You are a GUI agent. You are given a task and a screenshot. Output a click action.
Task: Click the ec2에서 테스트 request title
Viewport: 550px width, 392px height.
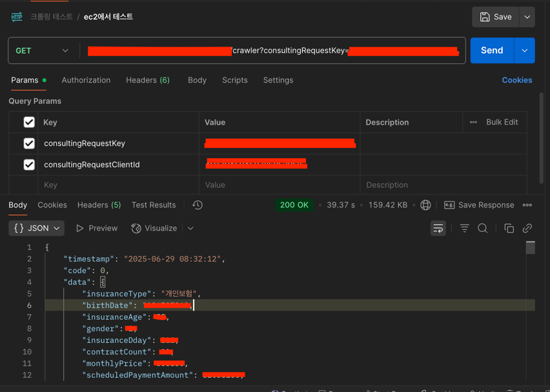coord(108,17)
